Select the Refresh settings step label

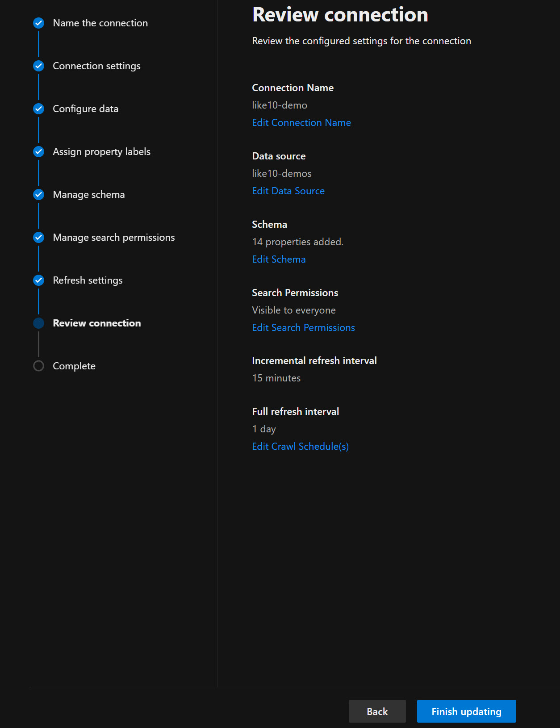[x=88, y=280]
